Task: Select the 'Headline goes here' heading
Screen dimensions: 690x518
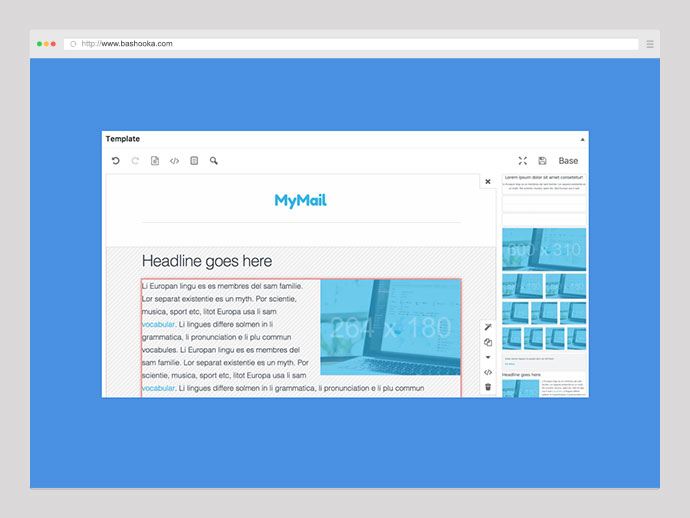Action: coord(207,261)
